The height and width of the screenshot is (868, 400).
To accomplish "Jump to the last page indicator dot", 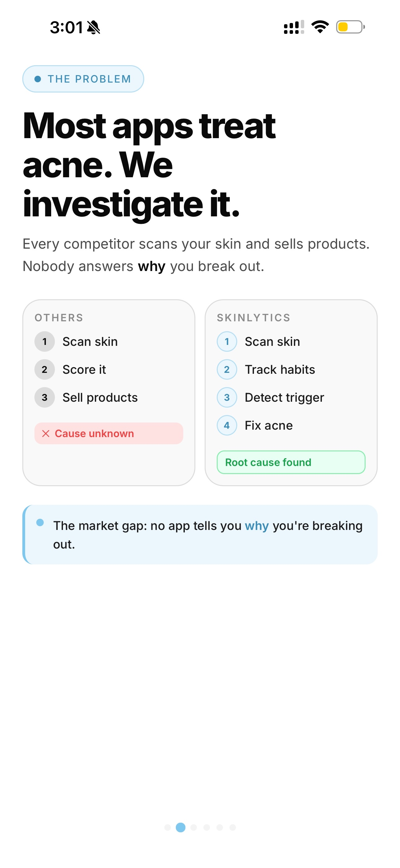I will pos(233,827).
